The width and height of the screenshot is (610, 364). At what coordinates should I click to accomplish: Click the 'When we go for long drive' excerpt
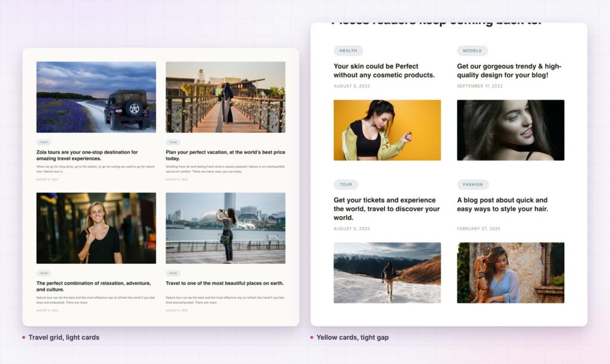click(96, 169)
